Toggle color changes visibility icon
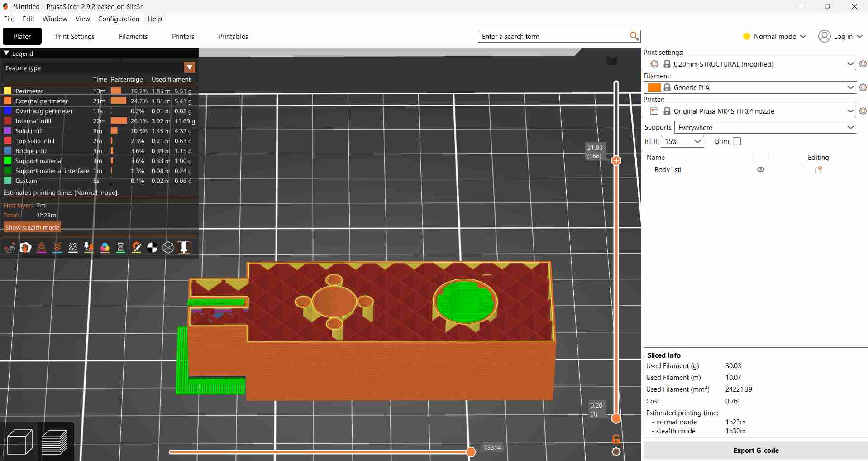 click(x=105, y=247)
